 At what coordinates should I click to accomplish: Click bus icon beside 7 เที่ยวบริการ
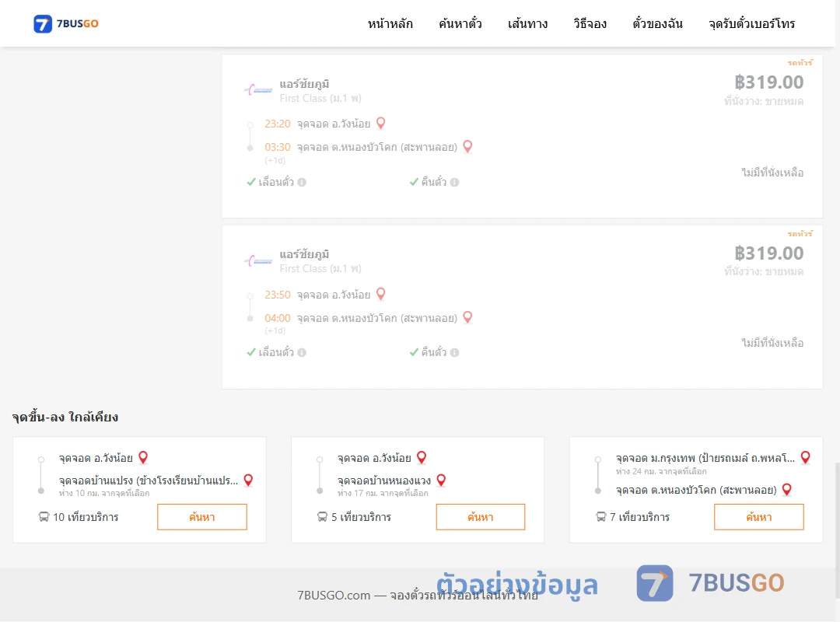click(600, 517)
